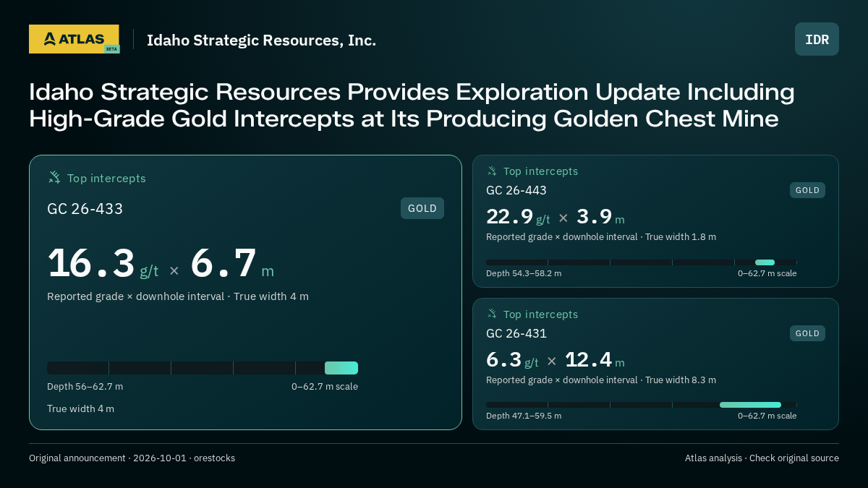
Task: Click the GOLD tag on the GC 26-431 card
Action: click(807, 333)
